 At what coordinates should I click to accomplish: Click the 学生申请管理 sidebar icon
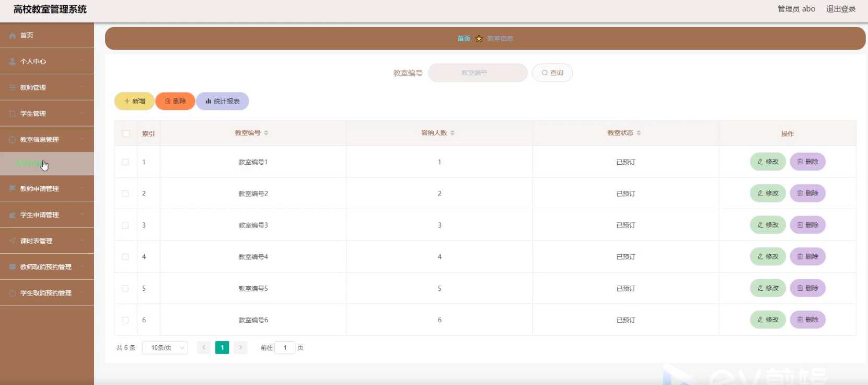(x=13, y=215)
